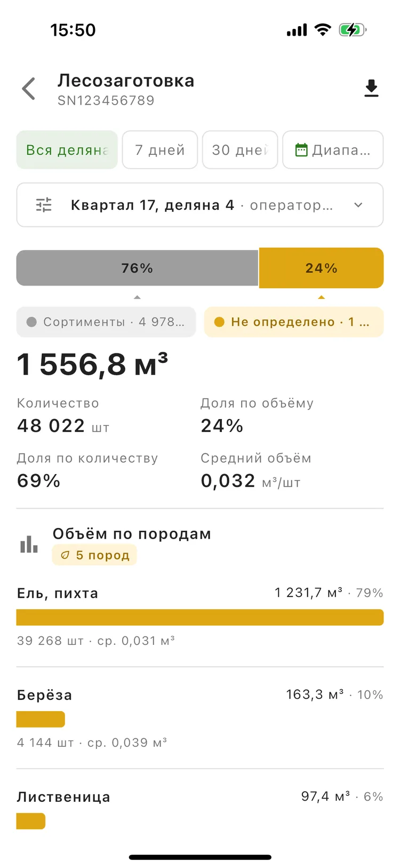Open the Диапазон date range picker
The width and height of the screenshot is (400, 868).
333,150
